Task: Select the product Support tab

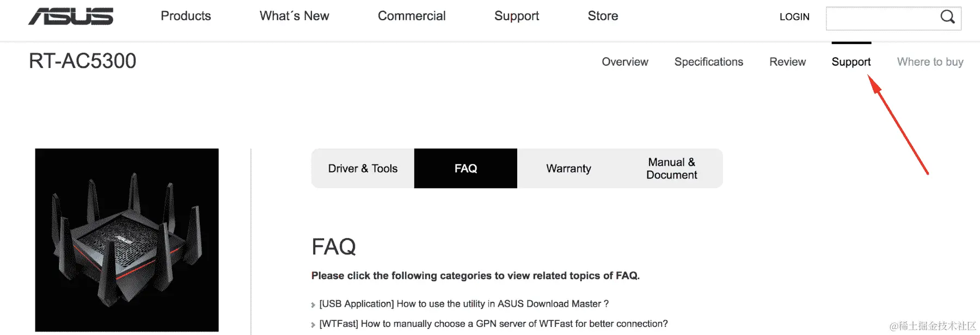Action: [x=851, y=62]
